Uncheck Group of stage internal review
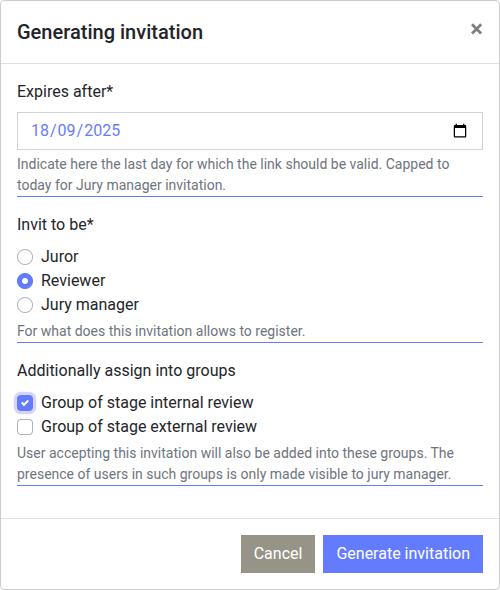Screen dimensions: 500x590 point(25,403)
